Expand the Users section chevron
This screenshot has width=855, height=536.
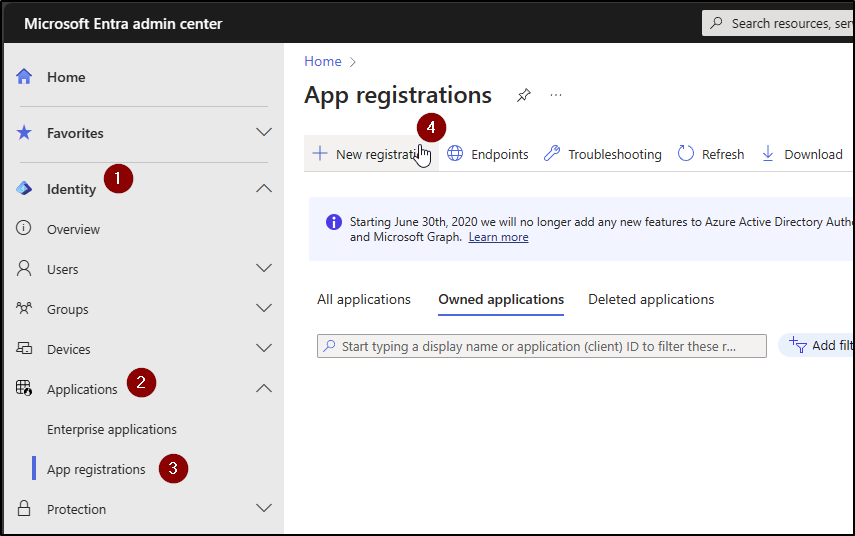(x=264, y=268)
